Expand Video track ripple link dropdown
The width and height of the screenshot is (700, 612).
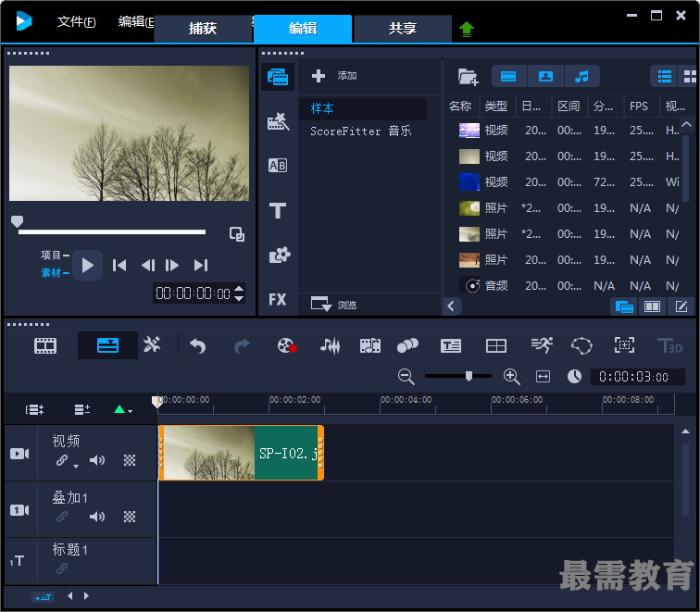[x=76, y=467]
